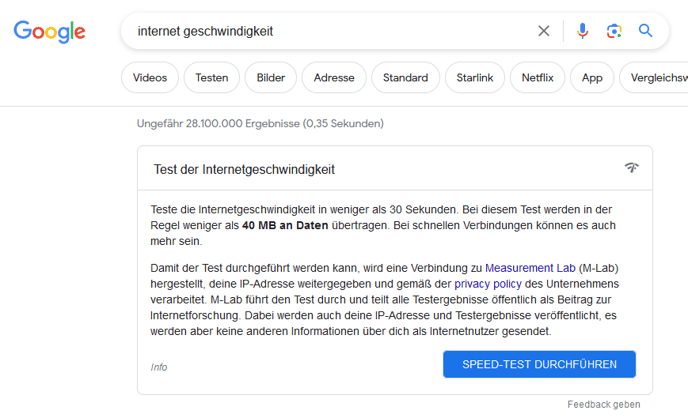Switch to the Bilder filter chip
The height and width of the screenshot is (418, 688).
(x=270, y=78)
